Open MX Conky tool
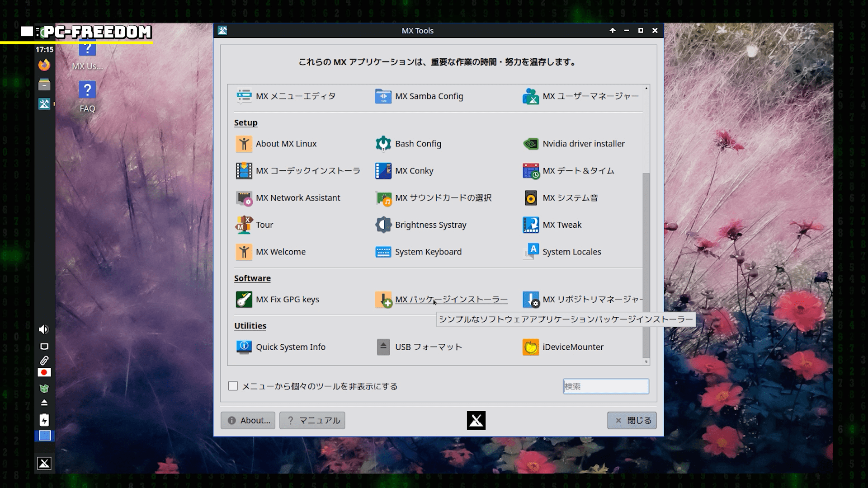The height and width of the screenshot is (488, 868). point(414,171)
